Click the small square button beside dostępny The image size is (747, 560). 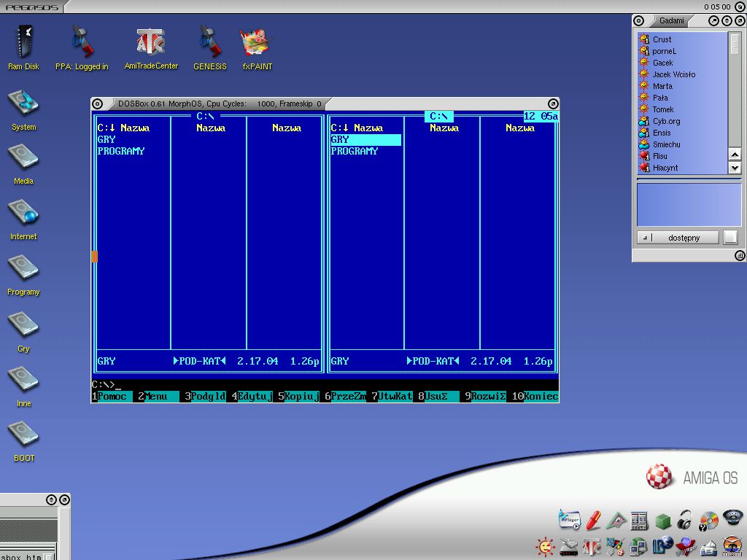(x=730, y=237)
